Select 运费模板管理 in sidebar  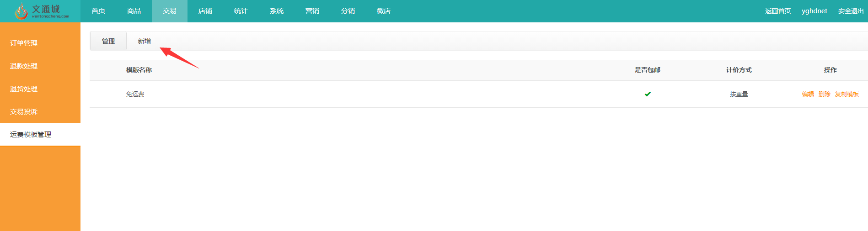point(40,134)
